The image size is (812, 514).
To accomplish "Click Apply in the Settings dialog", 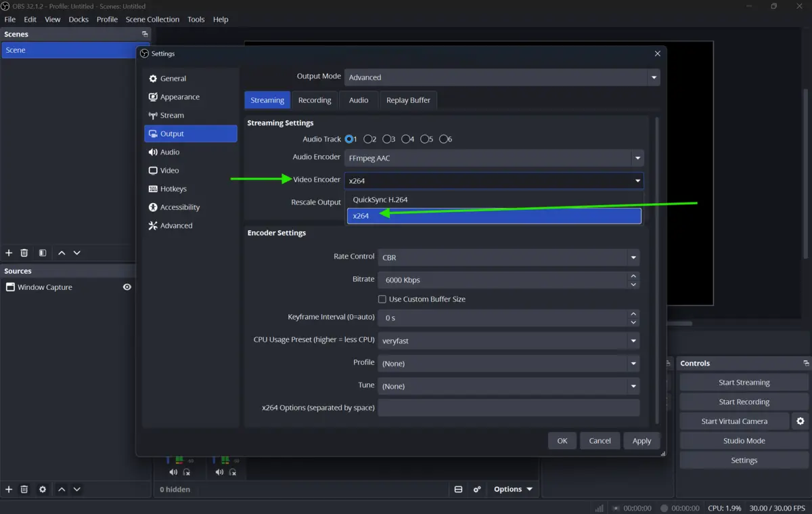I will pos(641,441).
